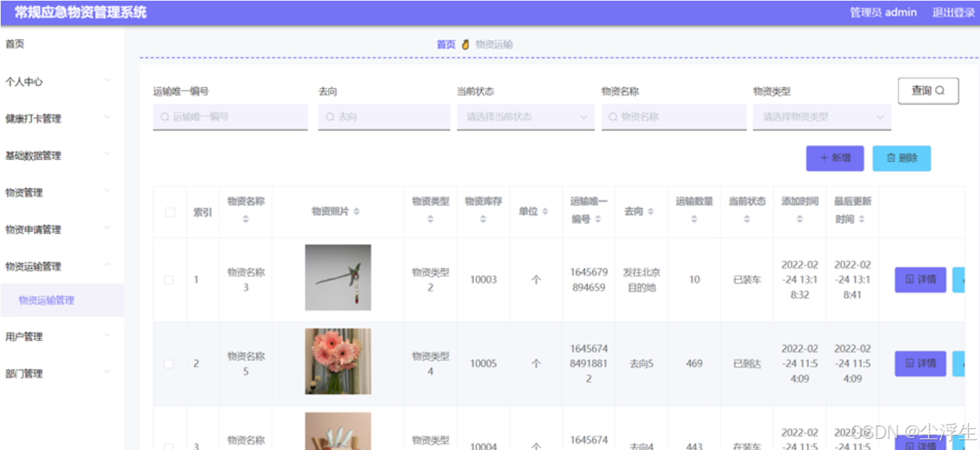Open the 请选择当前状态 dropdown
Screen dimensions: 980x450
tap(525, 117)
